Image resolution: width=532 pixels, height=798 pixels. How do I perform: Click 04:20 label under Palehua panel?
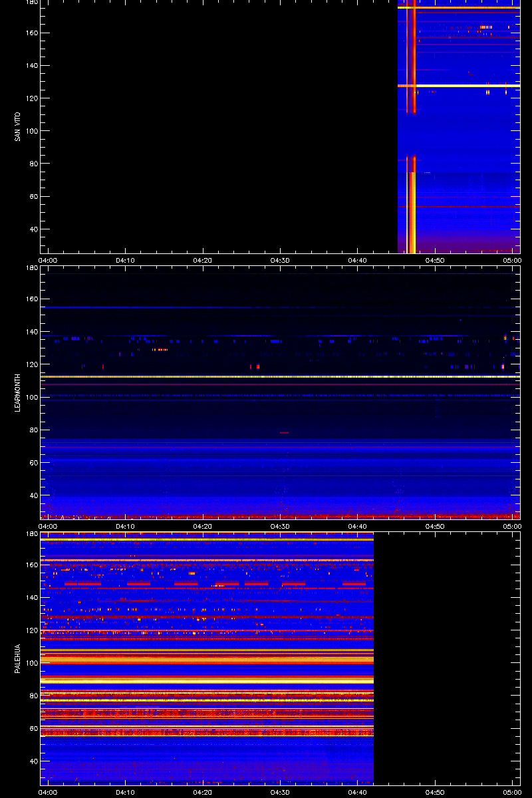click(203, 792)
